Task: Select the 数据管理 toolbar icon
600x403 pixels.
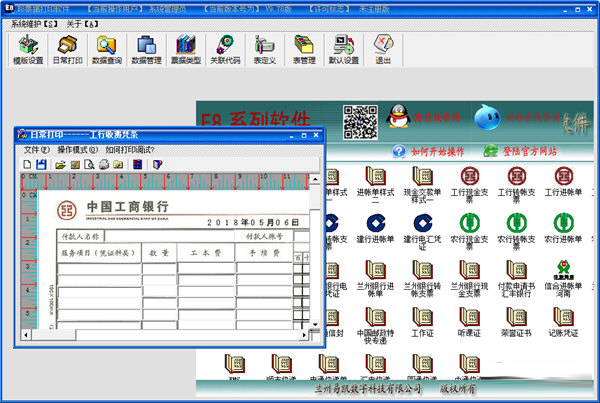Action: 147,47
